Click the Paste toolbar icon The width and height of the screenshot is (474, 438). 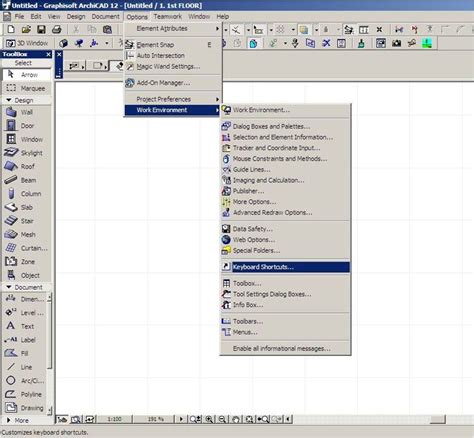point(107,29)
